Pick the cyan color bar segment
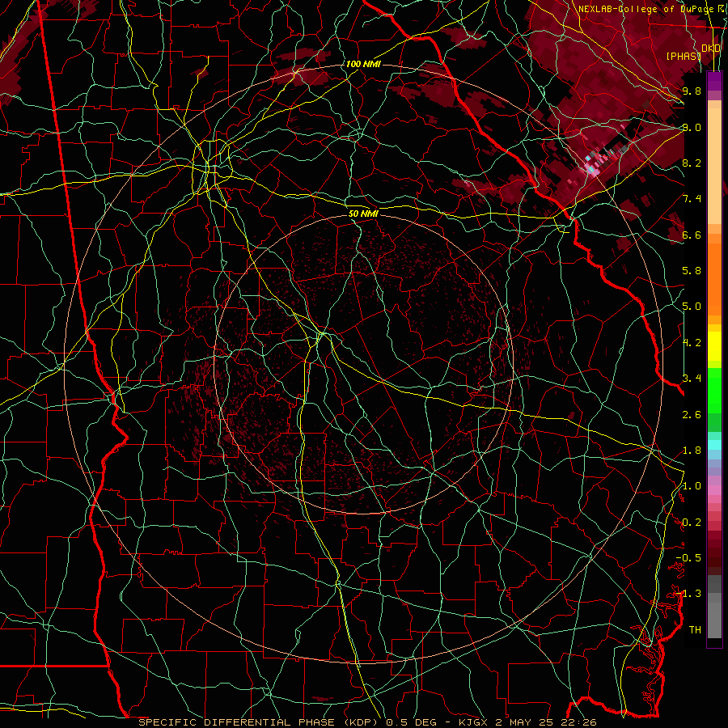 click(x=714, y=445)
